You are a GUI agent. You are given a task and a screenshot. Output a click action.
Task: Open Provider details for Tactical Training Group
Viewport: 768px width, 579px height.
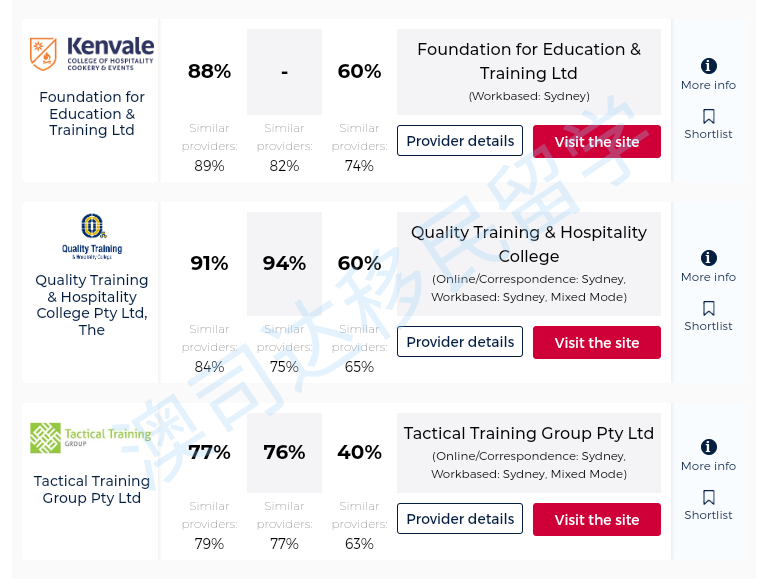460,519
